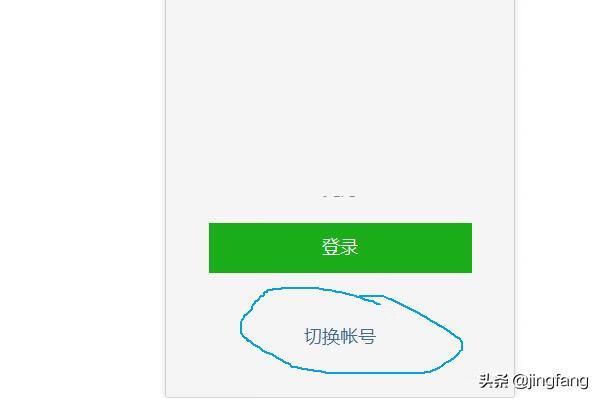Tap the green login bar's left end
Viewport: 600px width, 400px height.
coord(218,248)
